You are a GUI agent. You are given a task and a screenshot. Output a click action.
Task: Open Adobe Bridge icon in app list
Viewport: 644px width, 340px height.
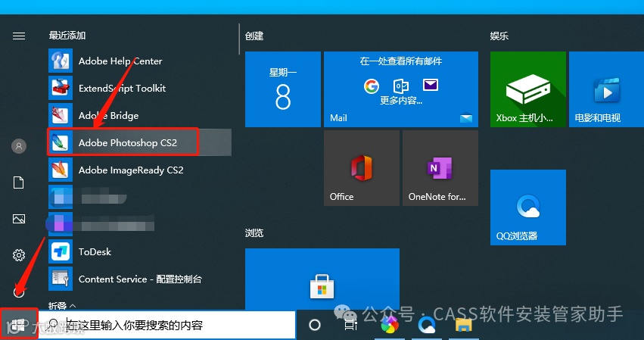[61, 116]
